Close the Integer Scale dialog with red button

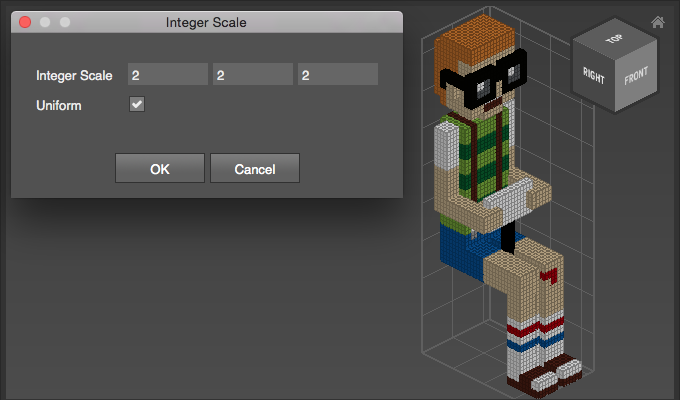(26, 21)
